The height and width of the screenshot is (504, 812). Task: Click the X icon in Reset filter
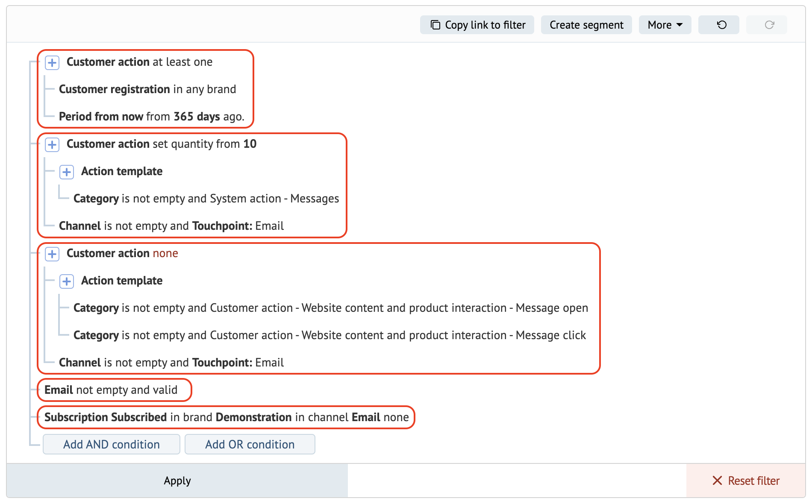click(717, 481)
